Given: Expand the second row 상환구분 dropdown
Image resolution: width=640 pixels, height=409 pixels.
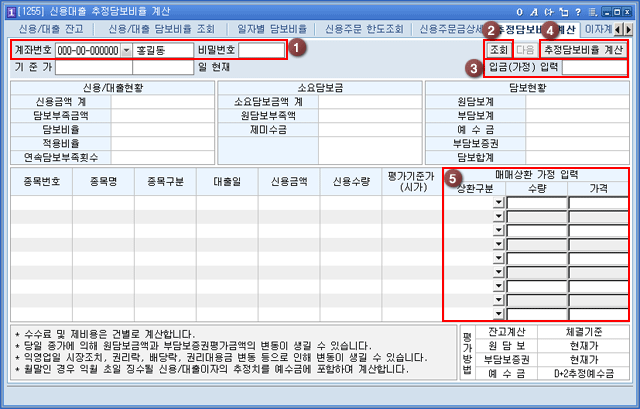Looking at the screenshot, I should [x=498, y=217].
